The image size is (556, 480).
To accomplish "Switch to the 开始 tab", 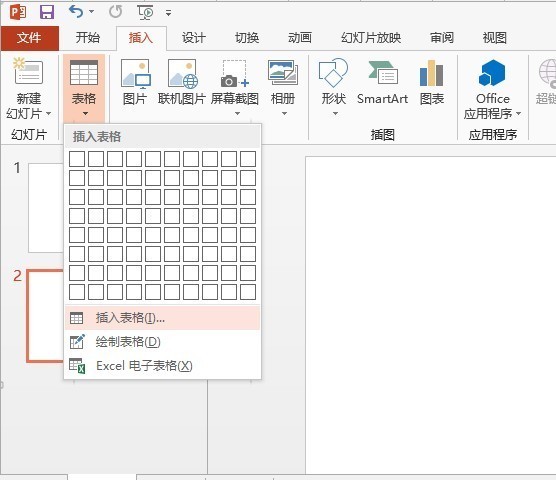I will click(x=88, y=37).
